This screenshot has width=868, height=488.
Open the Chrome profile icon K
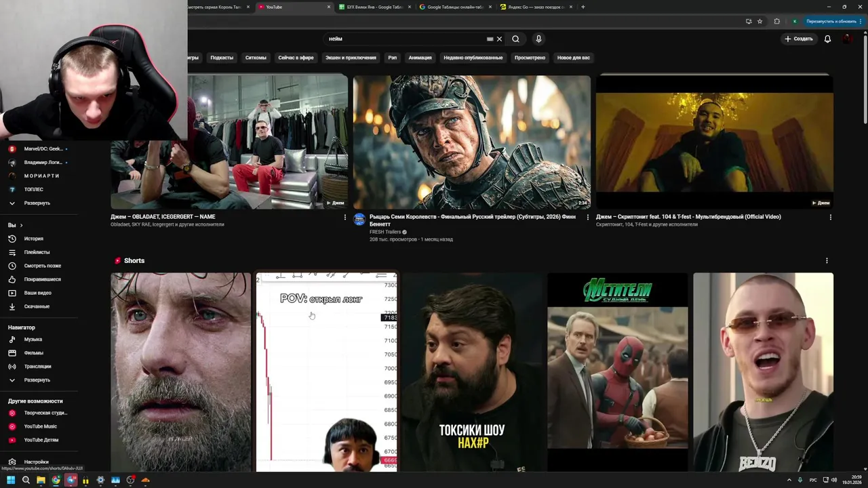[795, 21]
